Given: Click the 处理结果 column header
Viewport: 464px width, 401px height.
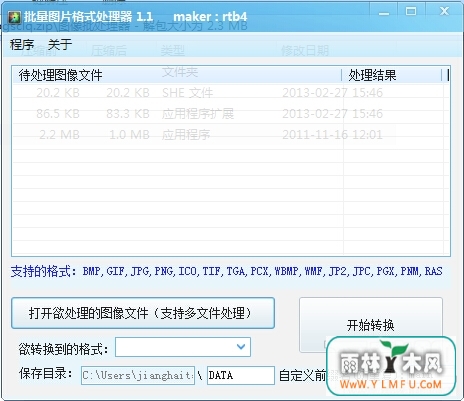Looking at the screenshot, I should (x=392, y=75).
